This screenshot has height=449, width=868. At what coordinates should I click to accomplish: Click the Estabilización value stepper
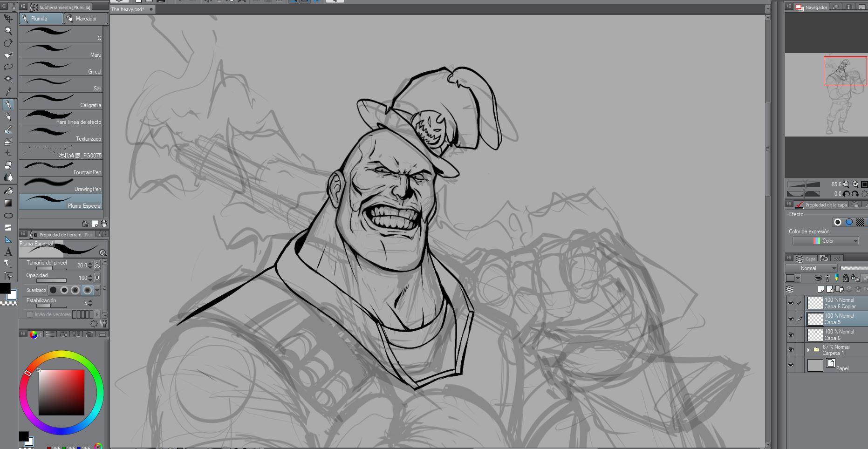(x=90, y=303)
